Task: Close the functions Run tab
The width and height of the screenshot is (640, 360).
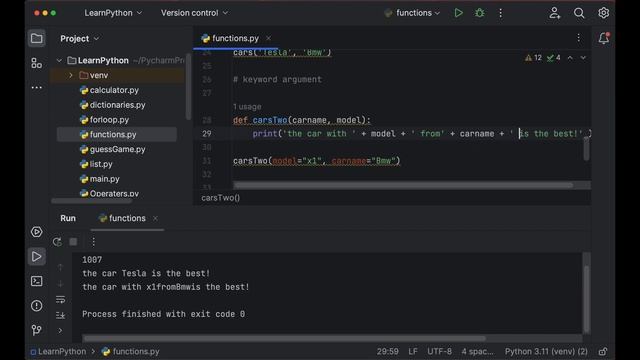Action: click(155, 218)
